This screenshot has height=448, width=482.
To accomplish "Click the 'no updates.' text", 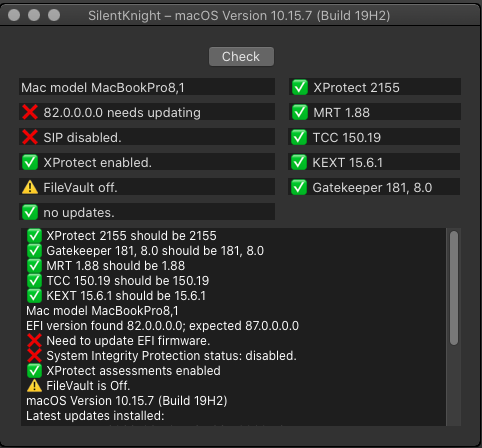I will (79, 213).
